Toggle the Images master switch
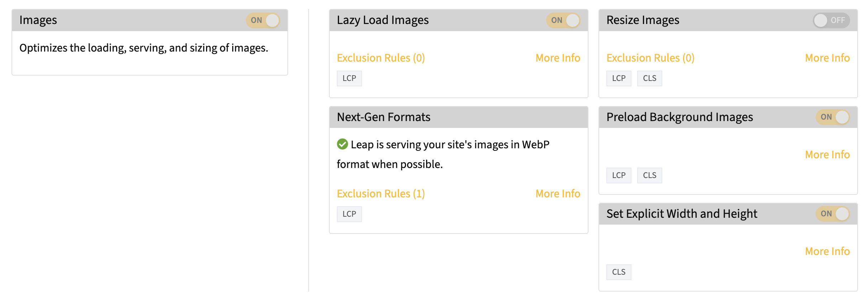Image resolution: width=868 pixels, height=298 pixels. (x=263, y=20)
